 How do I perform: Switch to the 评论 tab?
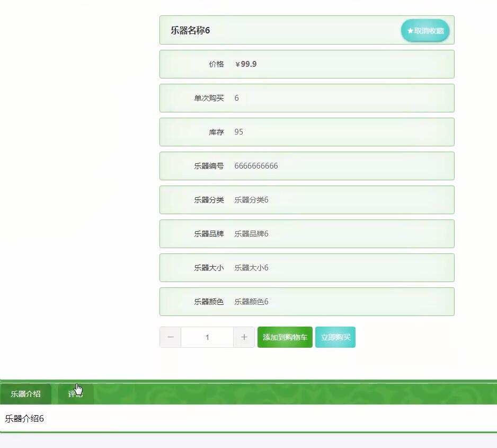[x=75, y=394]
